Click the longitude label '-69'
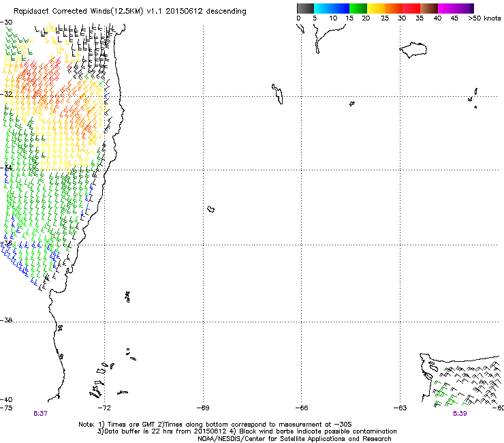Image resolution: width=504 pixels, height=443 pixels. point(203,408)
